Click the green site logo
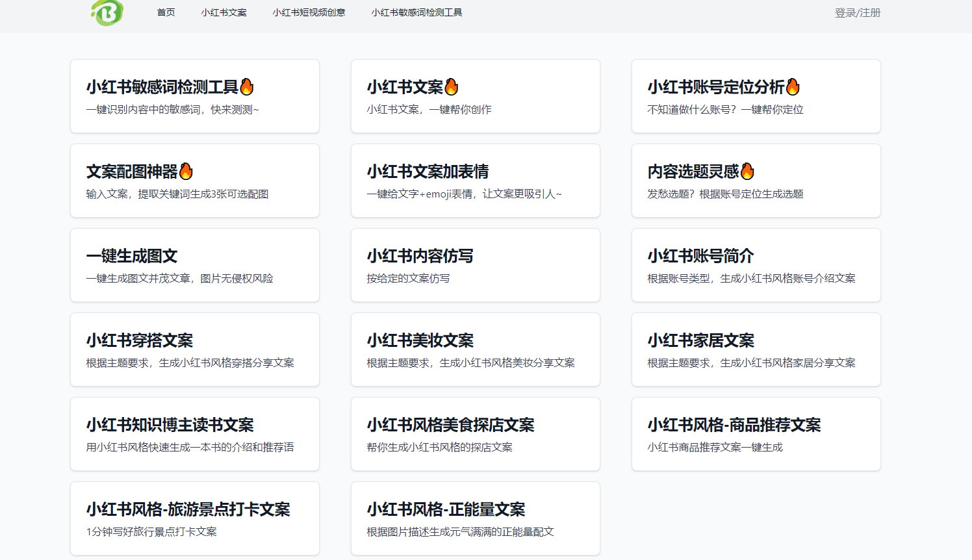The image size is (972, 560). pos(107,12)
